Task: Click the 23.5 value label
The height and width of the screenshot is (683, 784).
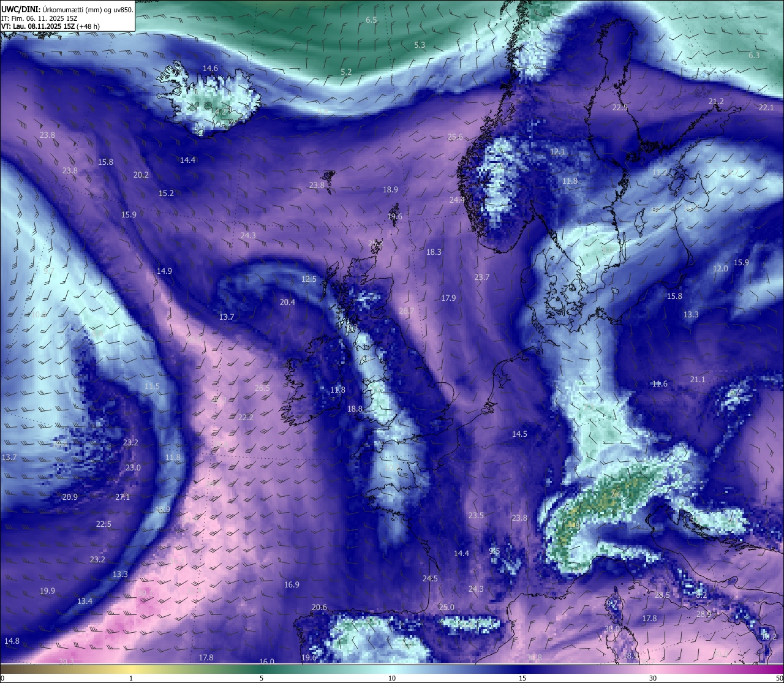Action: (476, 515)
